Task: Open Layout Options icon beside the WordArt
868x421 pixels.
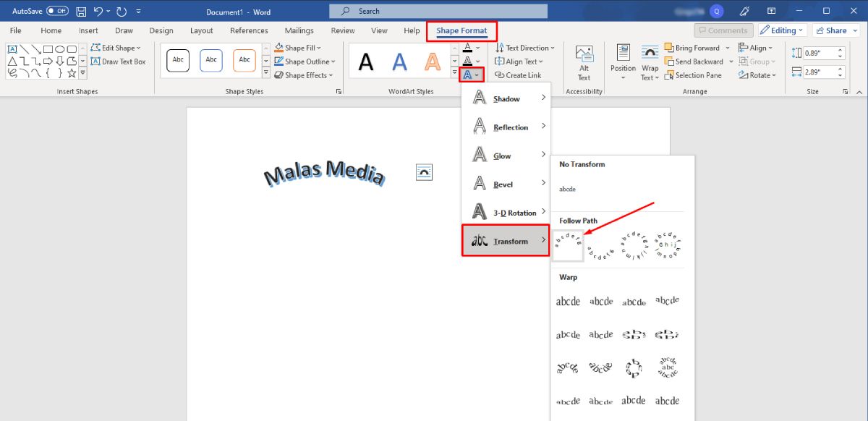Action: tap(425, 171)
